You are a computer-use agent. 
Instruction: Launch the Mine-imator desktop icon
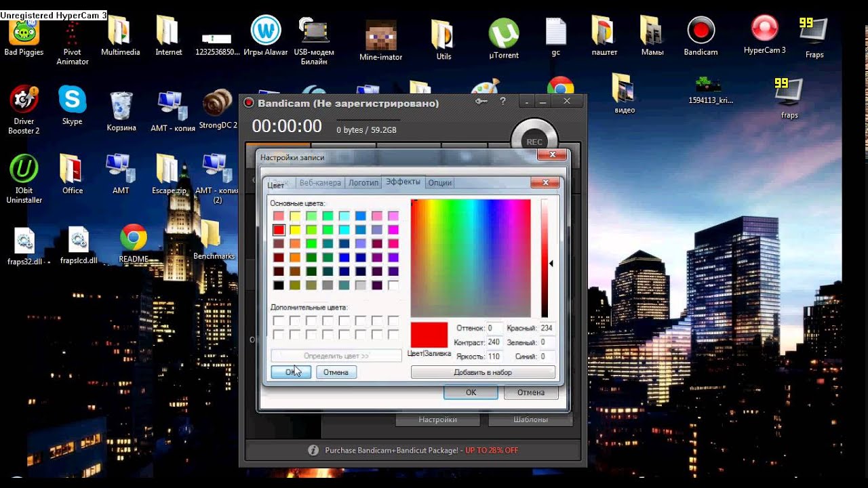point(380,41)
